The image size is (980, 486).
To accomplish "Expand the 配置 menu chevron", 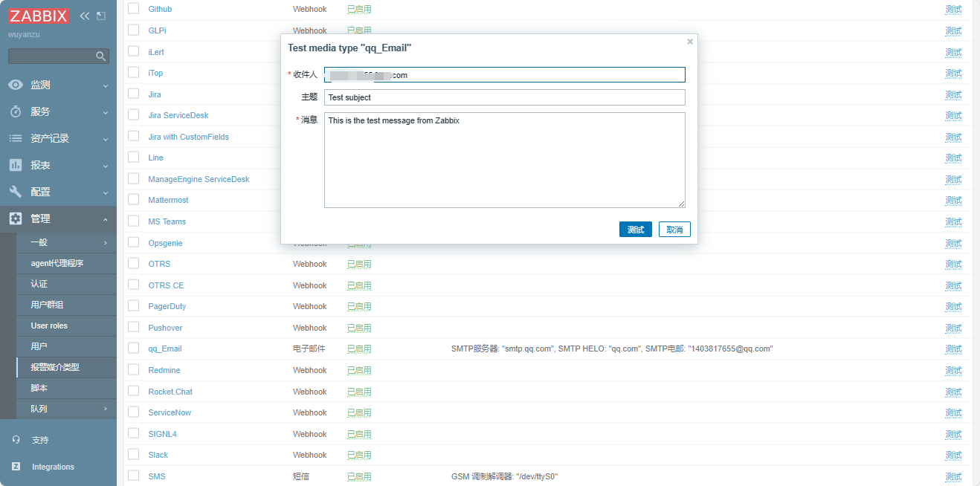I will tap(106, 192).
